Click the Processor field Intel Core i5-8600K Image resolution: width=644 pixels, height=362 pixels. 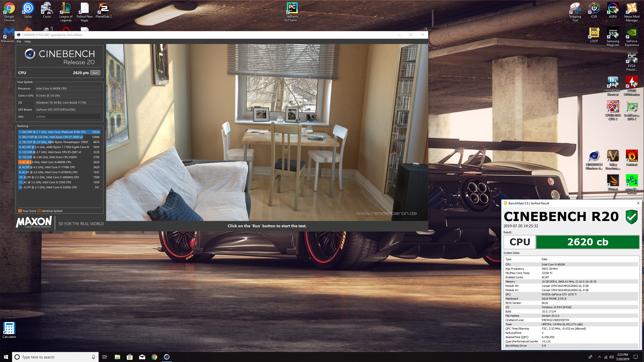point(68,88)
